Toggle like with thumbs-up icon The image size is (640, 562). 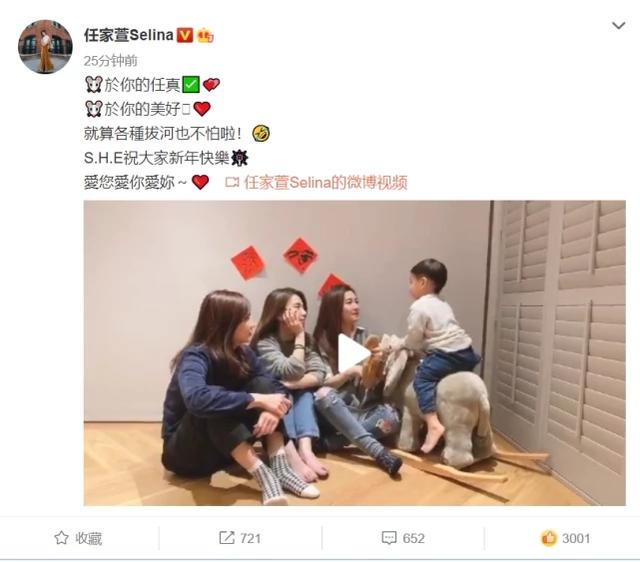coord(549,538)
